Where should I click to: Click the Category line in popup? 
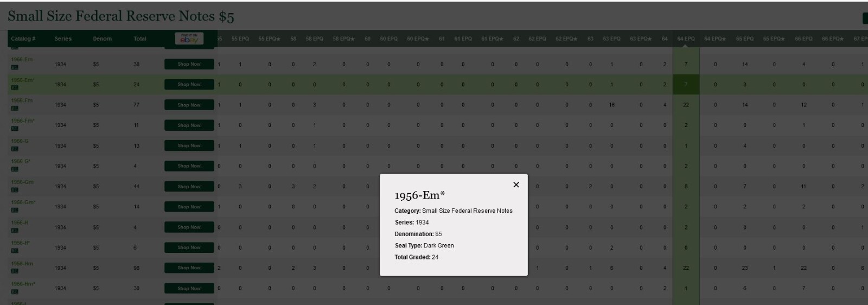coord(454,211)
